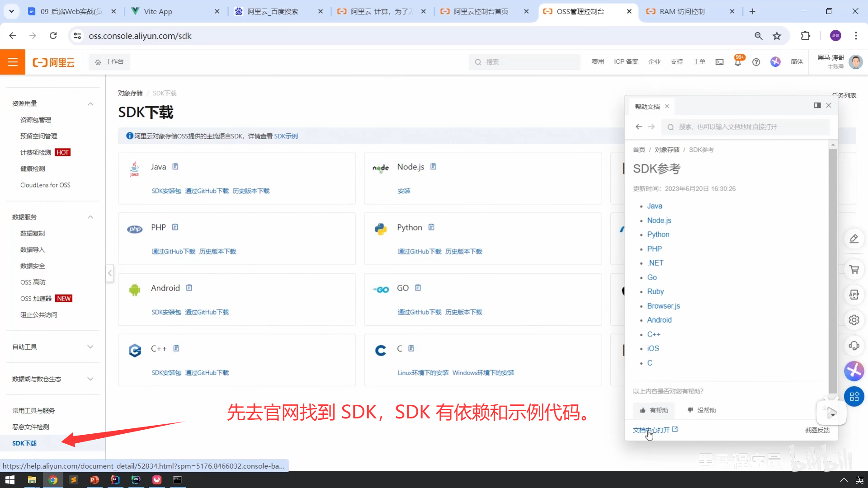The image size is (868, 488).
Task: Select SDK下载 in the left sidebar
Action: [x=24, y=443]
